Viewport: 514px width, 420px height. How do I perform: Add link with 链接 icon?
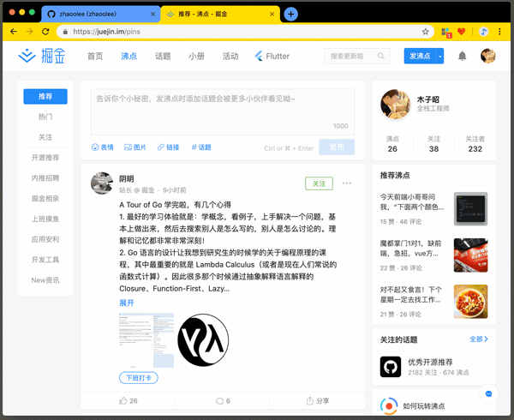click(x=168, y=147)
